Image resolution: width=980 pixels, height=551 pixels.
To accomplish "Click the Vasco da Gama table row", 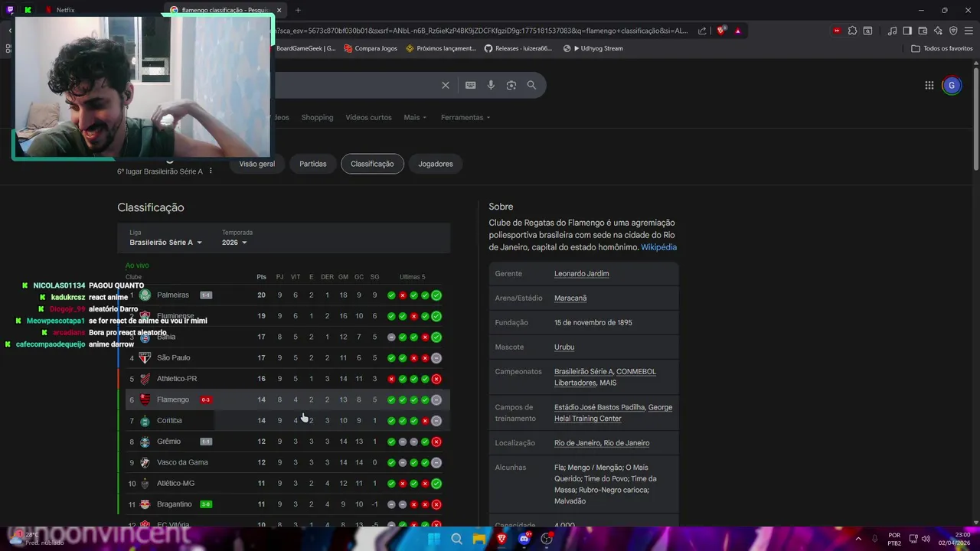I will point(283,462).
